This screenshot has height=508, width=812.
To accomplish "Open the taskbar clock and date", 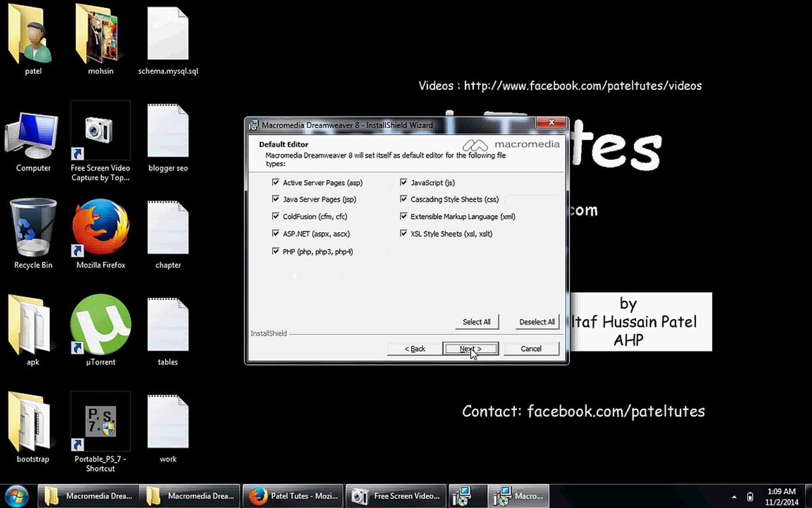I will (x=781, y=497).
